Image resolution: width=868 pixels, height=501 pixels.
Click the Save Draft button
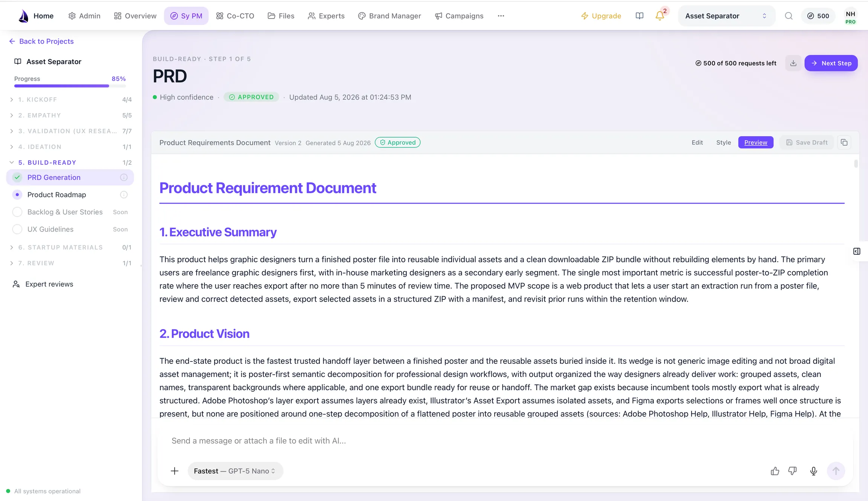click(x=807, y=142)
